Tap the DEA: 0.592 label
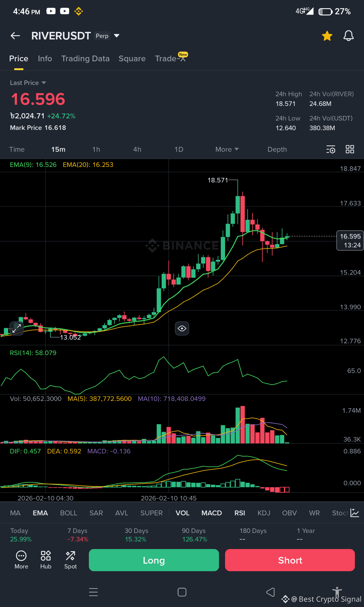Image resolution: width=364 pixels, height=607 pixels. point(64,451)
